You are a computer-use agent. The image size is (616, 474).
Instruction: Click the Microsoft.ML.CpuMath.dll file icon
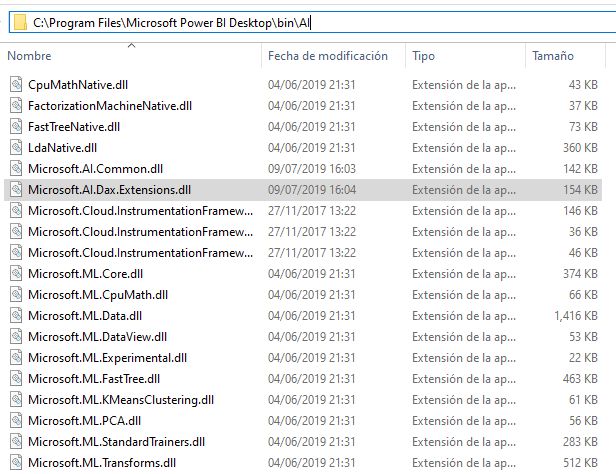16,295
